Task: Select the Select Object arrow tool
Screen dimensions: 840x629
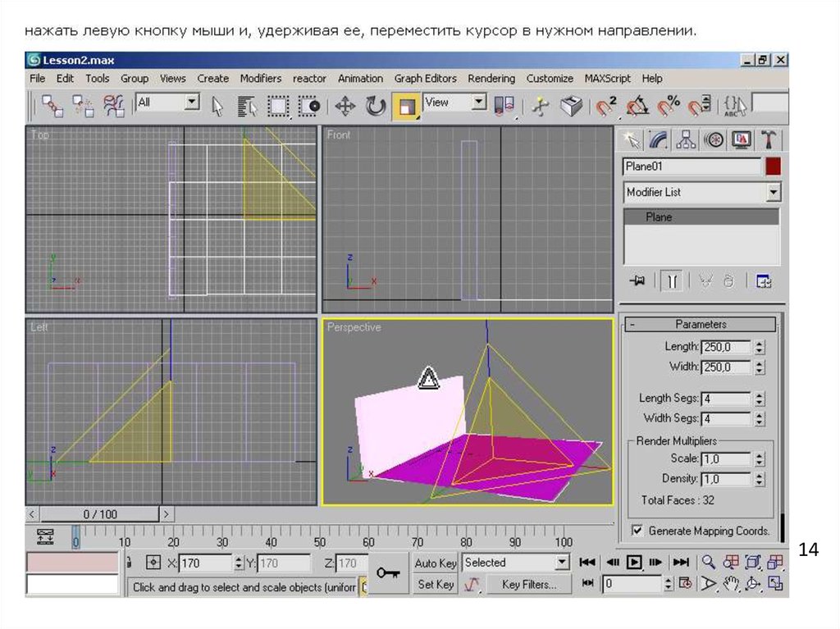Action: pos(217,106)
